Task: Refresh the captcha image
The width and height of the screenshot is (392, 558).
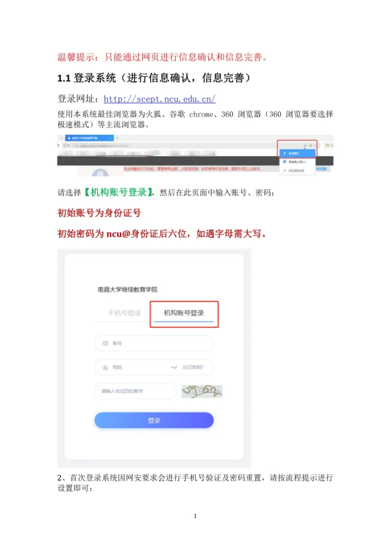Action: pos(201,392)
